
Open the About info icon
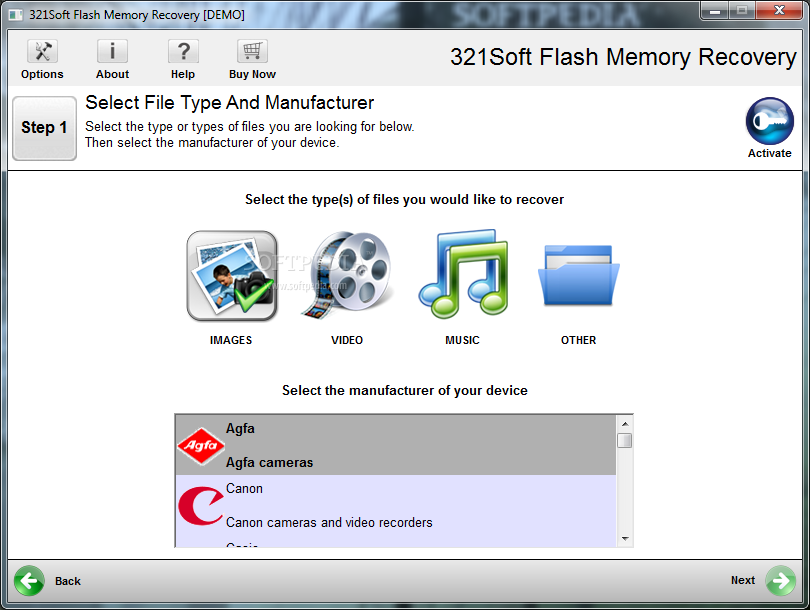112,51
